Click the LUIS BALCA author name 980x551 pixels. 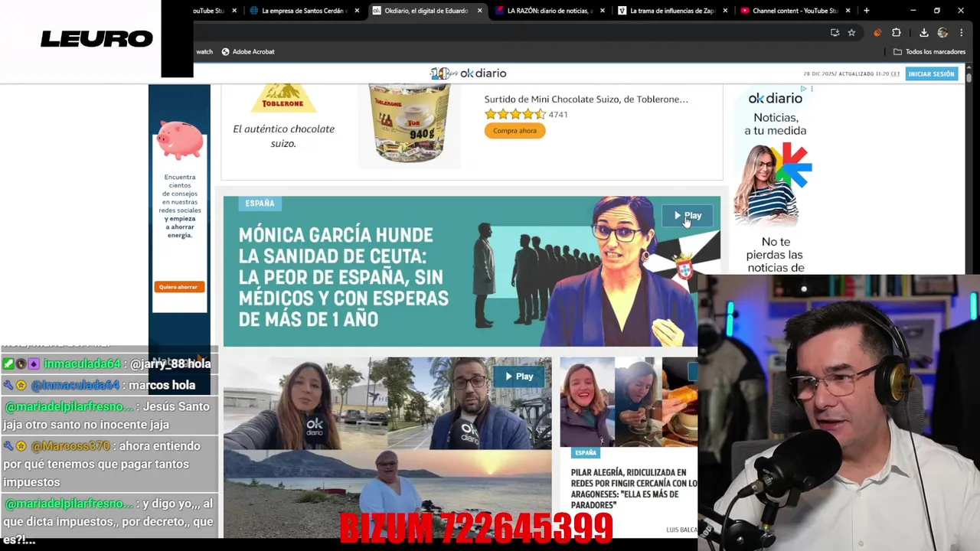tap(681, 530)
